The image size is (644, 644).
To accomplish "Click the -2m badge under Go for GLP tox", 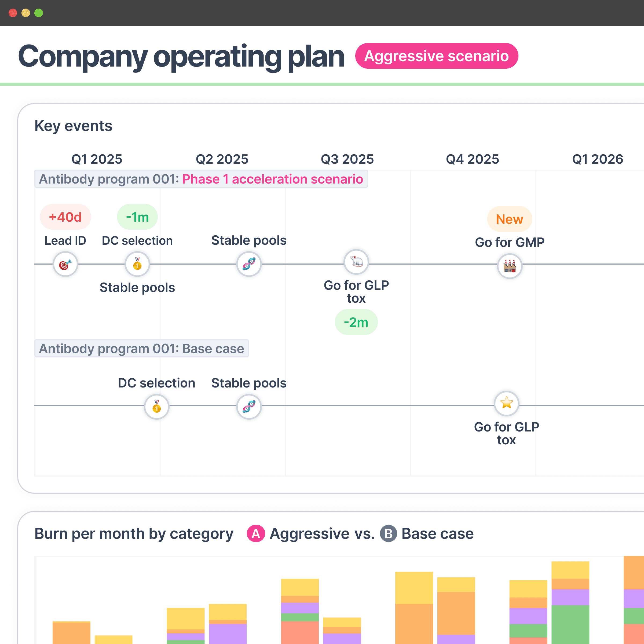I will (356, 322).
